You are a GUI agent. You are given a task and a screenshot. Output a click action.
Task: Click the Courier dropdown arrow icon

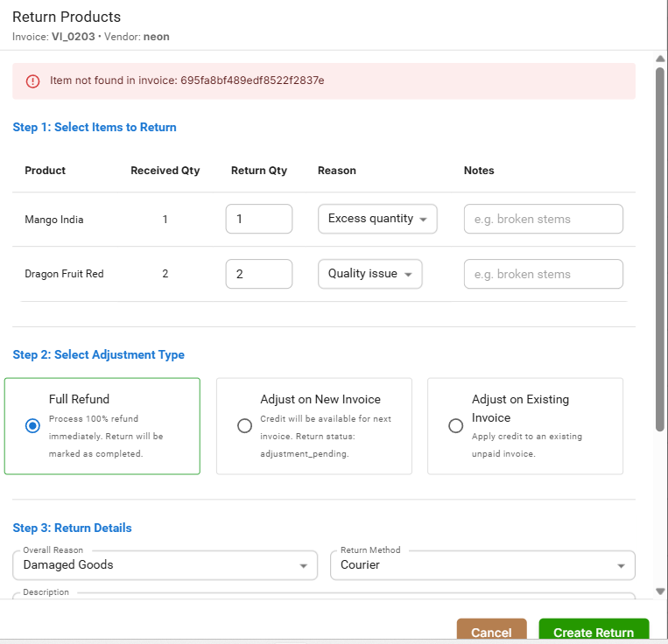coord(622,566)
